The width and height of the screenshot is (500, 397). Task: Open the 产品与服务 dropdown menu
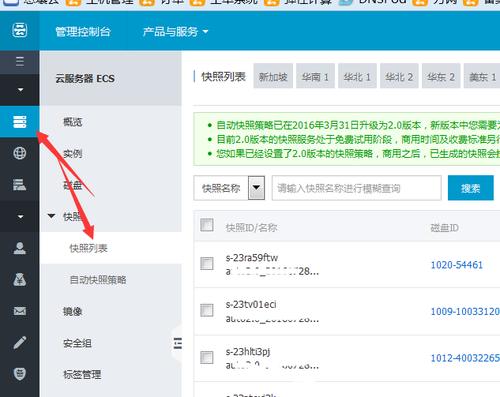click(175, 32)
